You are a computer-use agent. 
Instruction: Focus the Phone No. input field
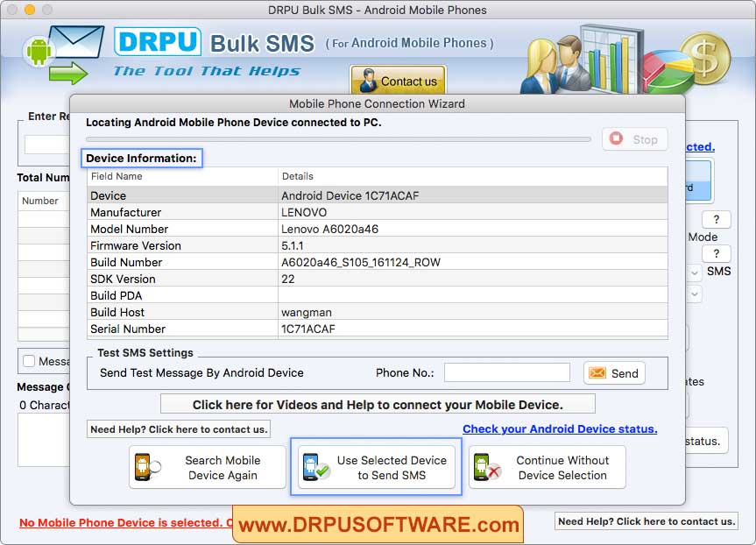point(506,372)
